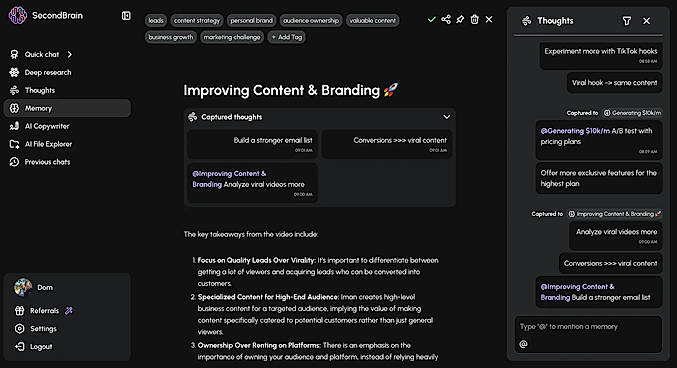The image size is (677, 368).
Task: Click the green checkmark save icon
Action: 431,19
